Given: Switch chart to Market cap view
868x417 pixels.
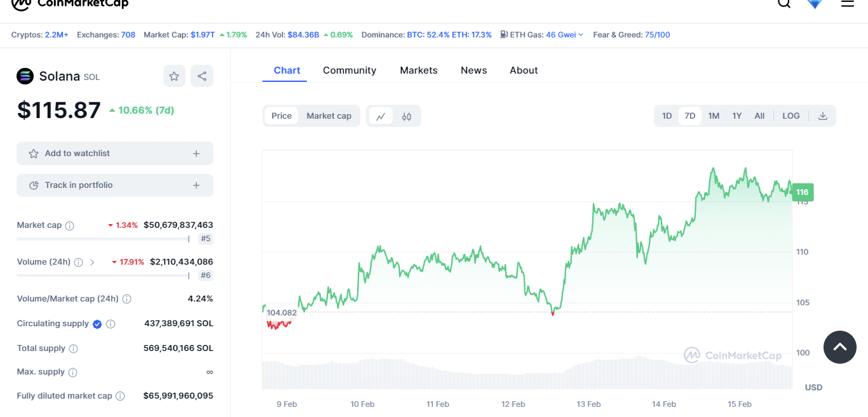Looking at the screenshot, I should coord(329,116).
